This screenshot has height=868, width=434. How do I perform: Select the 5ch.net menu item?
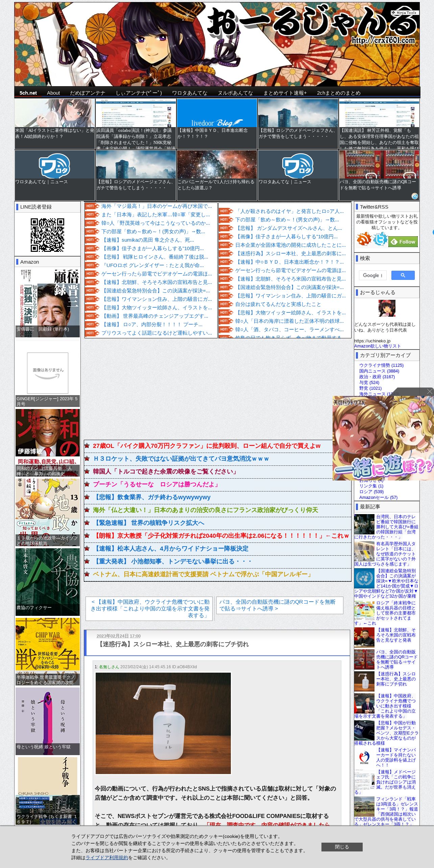tap(28, 93)
